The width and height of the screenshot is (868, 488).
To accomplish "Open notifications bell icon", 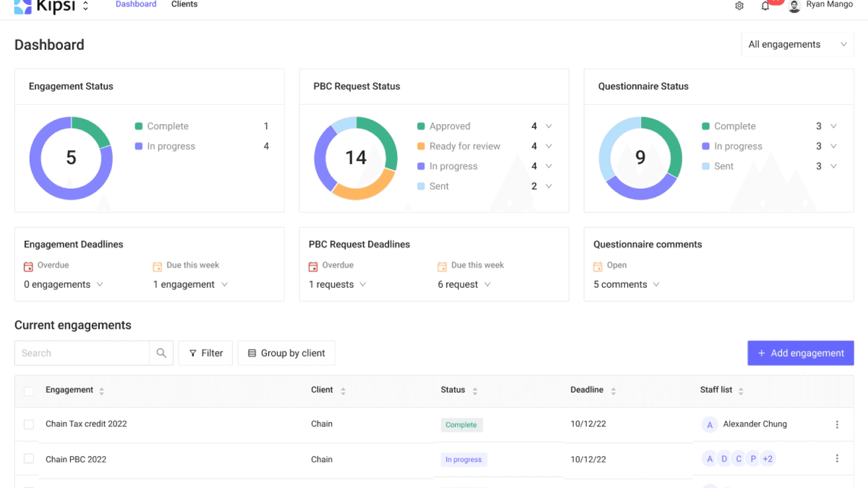I will pyautogui.click(x=765, y=6).
